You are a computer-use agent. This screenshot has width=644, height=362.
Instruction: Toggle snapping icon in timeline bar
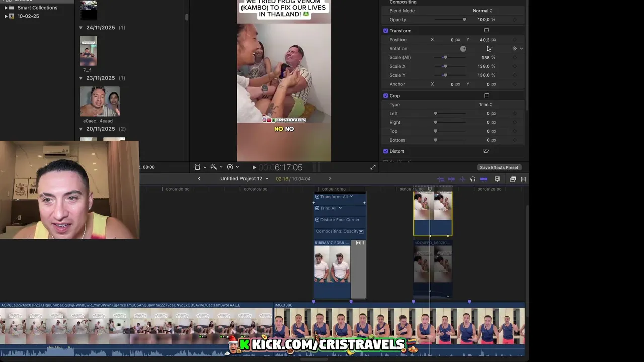tap(484, 179)
